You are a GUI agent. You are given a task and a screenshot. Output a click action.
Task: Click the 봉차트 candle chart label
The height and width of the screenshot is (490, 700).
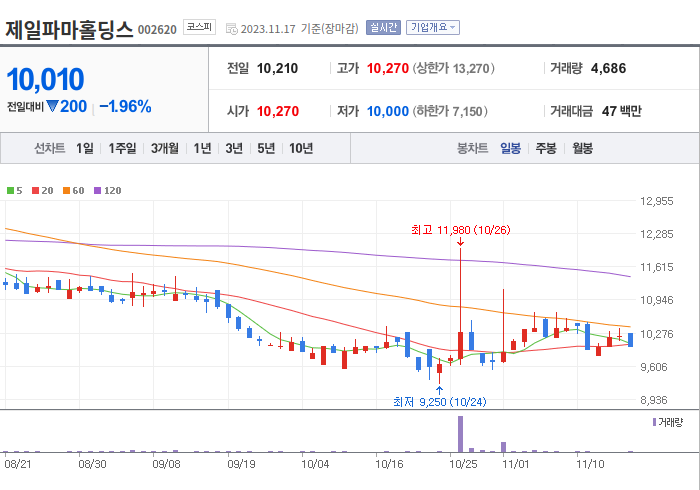pyautogui.click(x=472, y=148)
